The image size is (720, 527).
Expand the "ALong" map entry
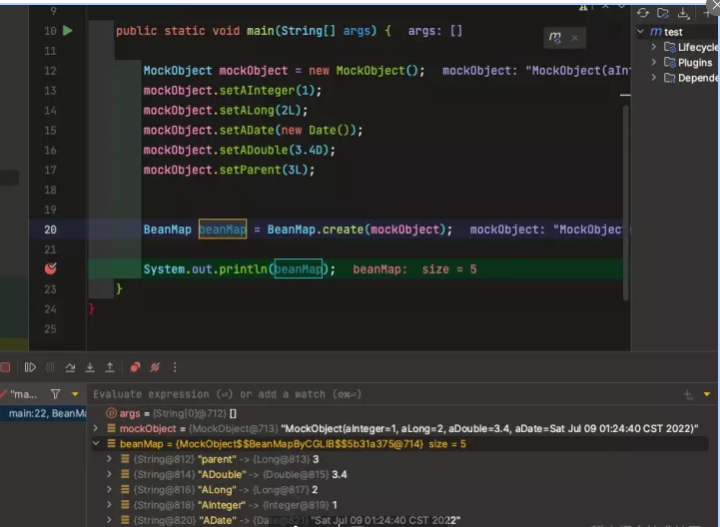click(x=109, y=489)
